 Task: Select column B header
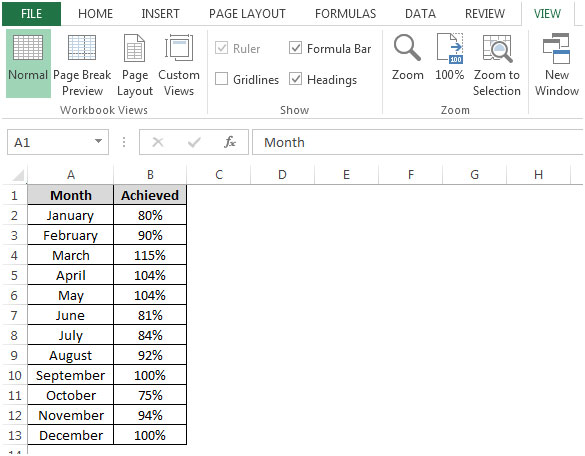(x=150, y=175)
